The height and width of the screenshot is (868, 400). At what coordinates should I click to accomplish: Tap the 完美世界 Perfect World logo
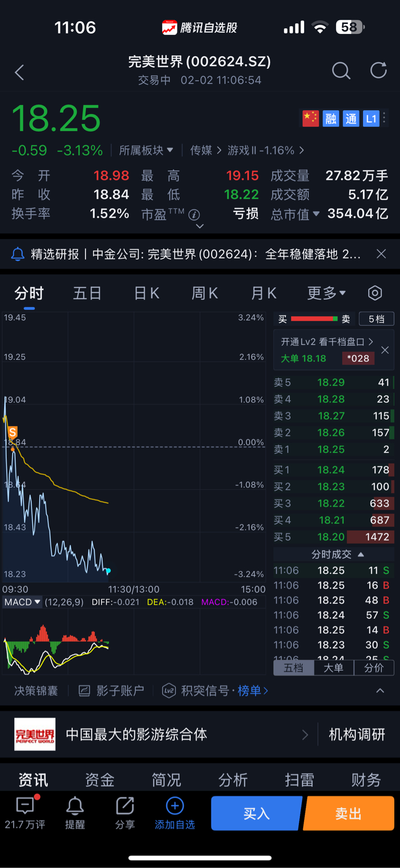[35, 734]
